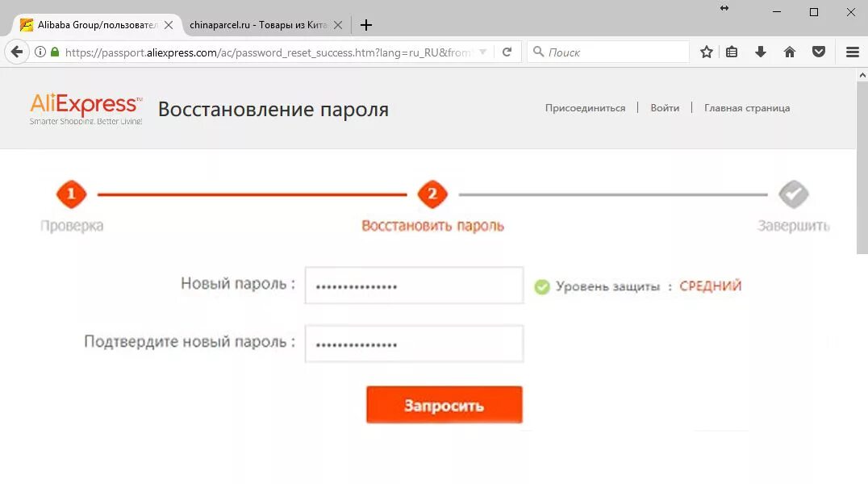Select the Alibaba Group tab
Viewport: 868px width, 484px height.
(97, 25)
